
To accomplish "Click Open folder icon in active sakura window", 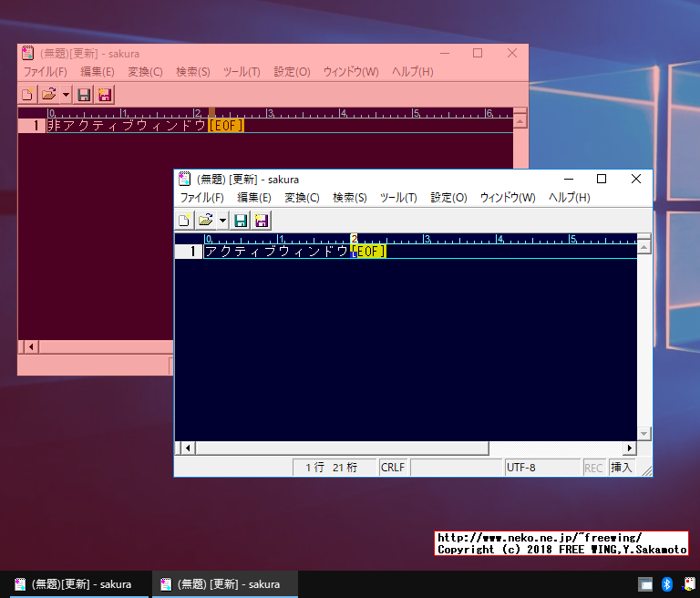I will 205,221.
